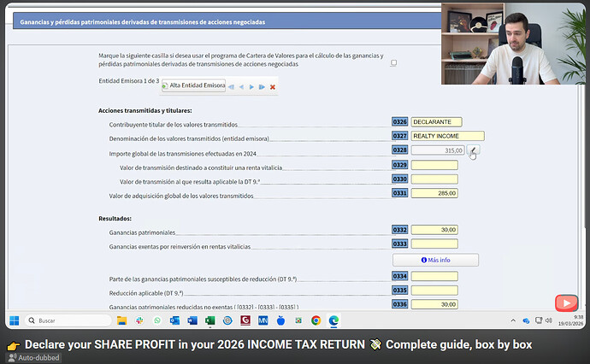Go to first issuing entity record
Viewport: 590px width, 364px height.
231,87
